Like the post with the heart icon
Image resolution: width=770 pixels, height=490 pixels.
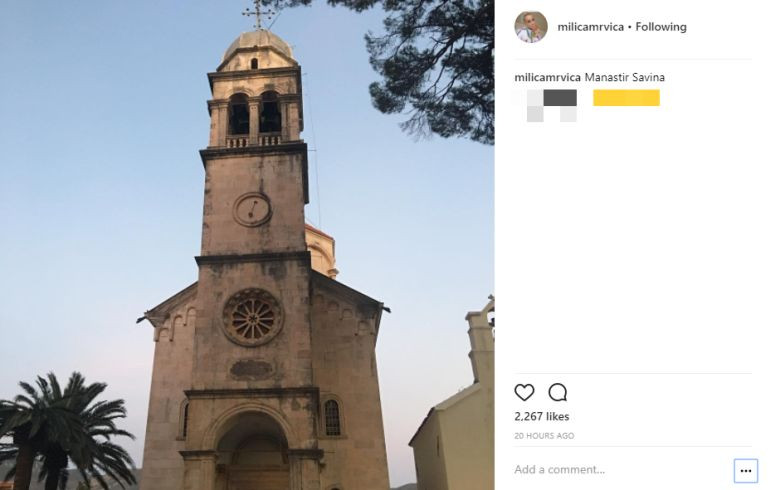pyautogui.click(x=524, y=392)
